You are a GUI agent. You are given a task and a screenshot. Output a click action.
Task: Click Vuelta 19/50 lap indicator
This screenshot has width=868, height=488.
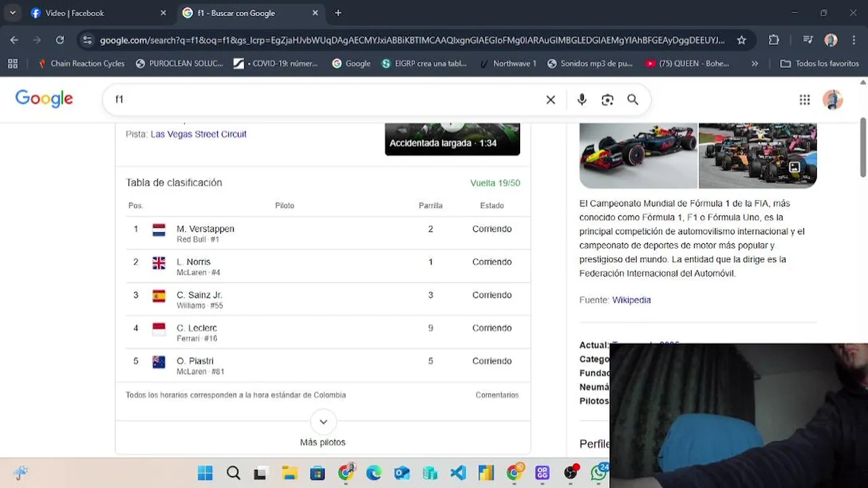pos(495,184)
